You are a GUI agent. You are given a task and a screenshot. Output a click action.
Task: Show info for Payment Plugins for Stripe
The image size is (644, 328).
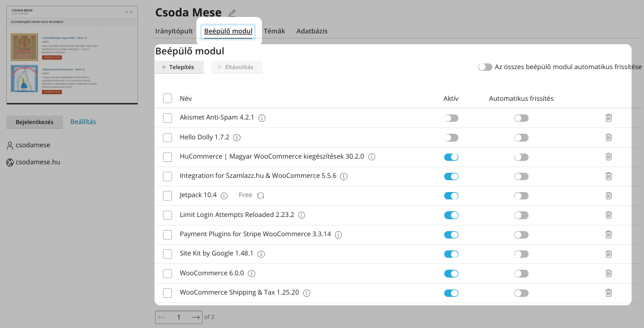tap(338, 235)
